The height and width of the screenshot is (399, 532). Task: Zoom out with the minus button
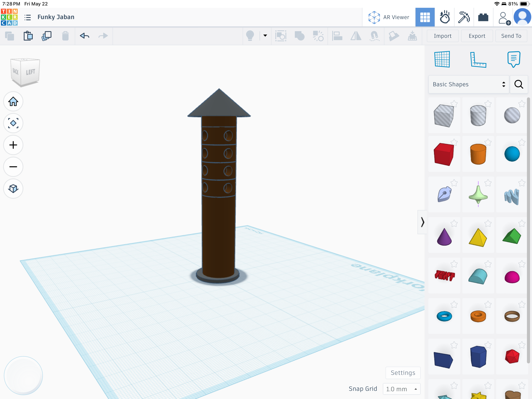13,167
